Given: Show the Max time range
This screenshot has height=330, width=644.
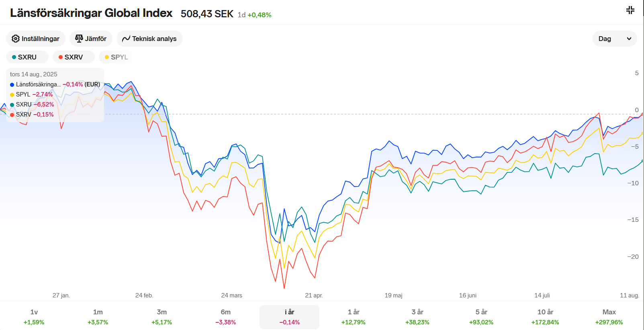Looking at the screenshot, I should click(609, 317).
